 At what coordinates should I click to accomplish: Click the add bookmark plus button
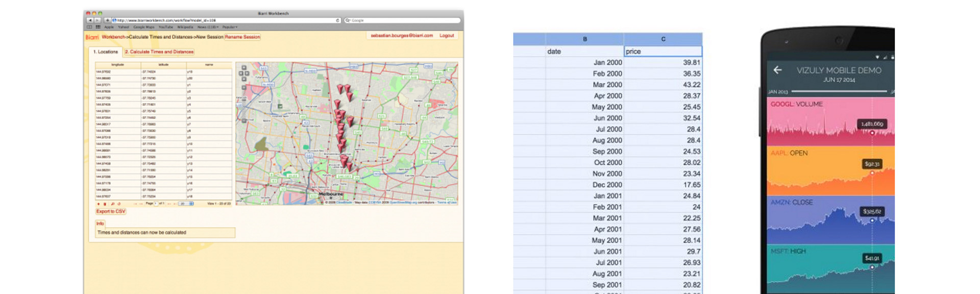pyautogui.click(x=108, y=20)
